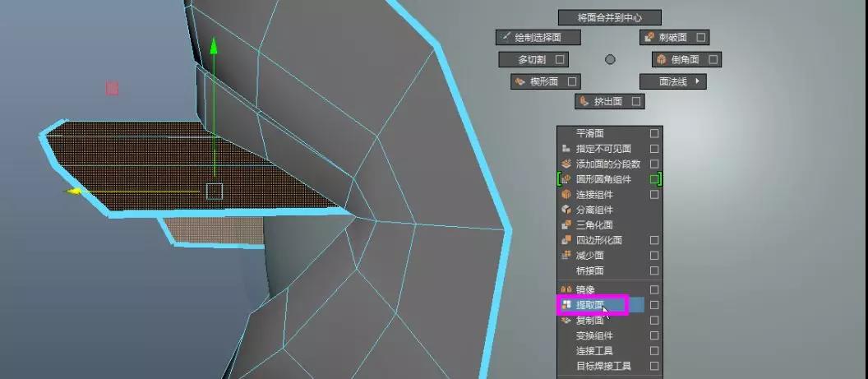Click the 绘制选择面 paint brush icon
The height and width of the screenshot is (379, 868).
506,38
